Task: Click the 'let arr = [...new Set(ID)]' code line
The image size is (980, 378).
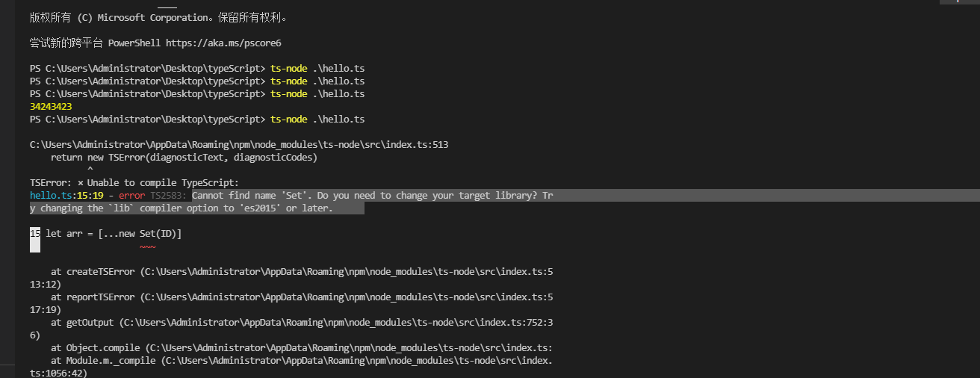Action: pos(114,234)
